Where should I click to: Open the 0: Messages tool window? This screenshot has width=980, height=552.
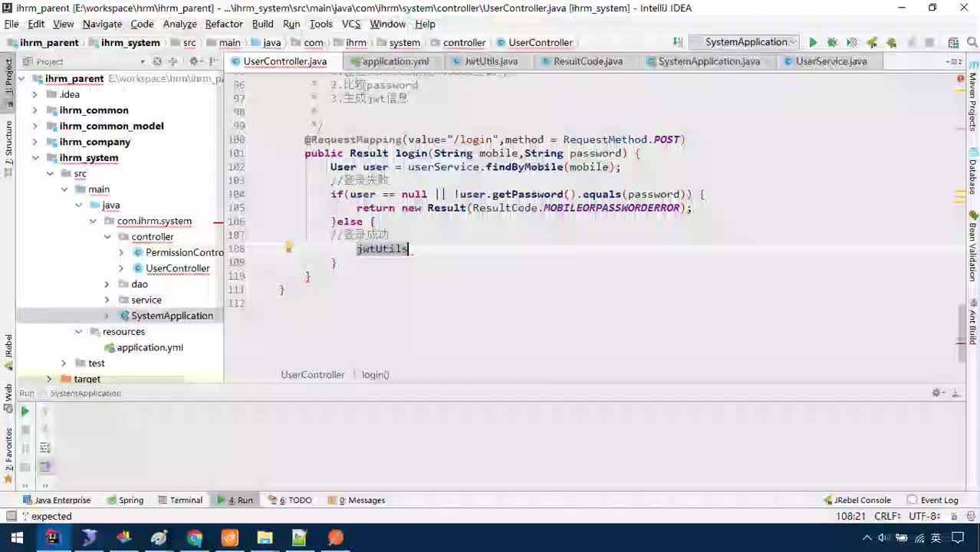356,500
